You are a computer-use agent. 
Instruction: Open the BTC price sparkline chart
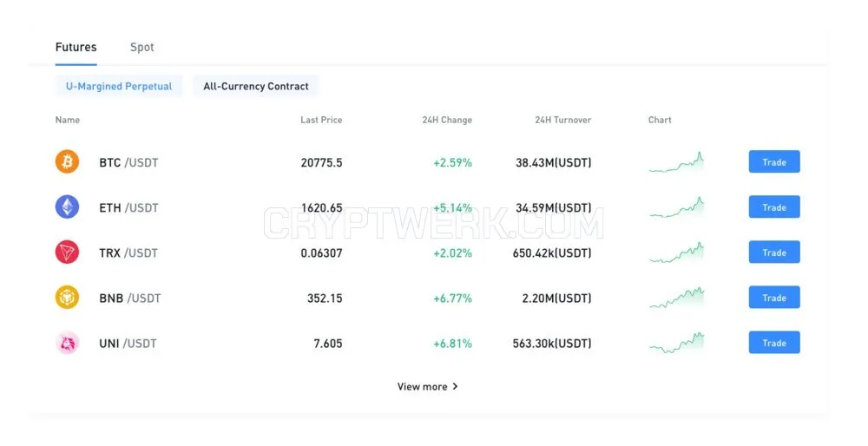coord(676,162)
